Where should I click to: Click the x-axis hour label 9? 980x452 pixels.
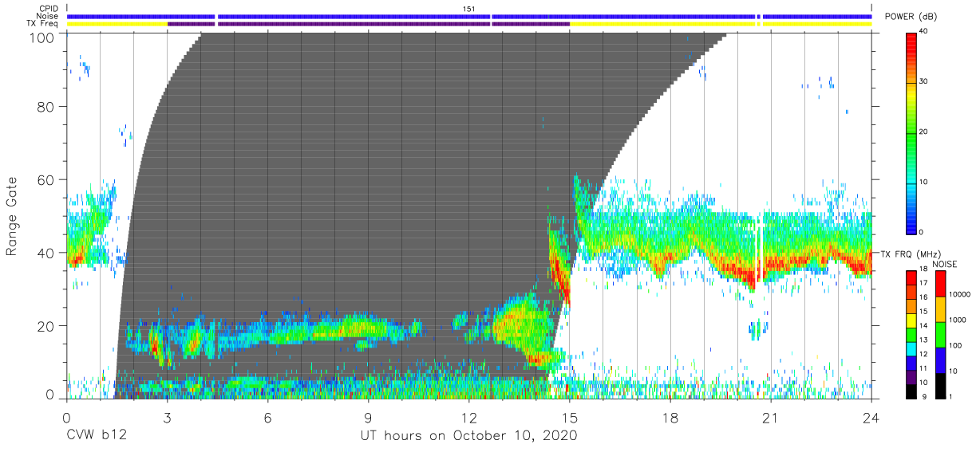click(x=368, y=417)
